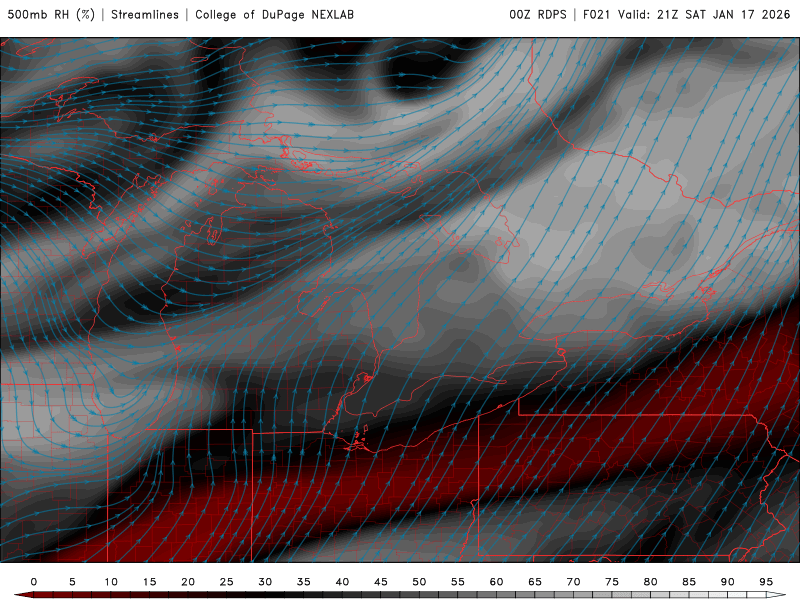Click the colorbar value 95

pyautogui.click(x=766, y=582)
